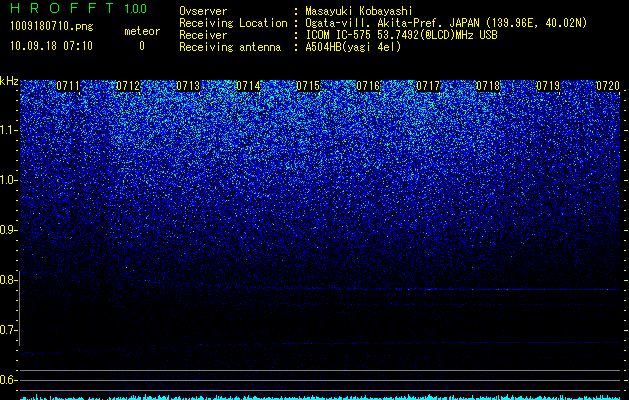Click the 1.1 frequency axis label

(9, 130)
